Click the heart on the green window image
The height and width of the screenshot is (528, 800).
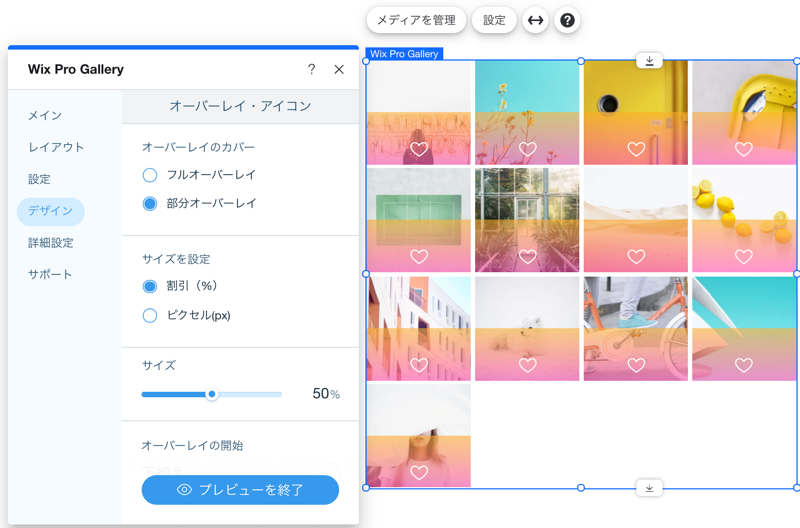pyautogui.click(x=419, y=257)
